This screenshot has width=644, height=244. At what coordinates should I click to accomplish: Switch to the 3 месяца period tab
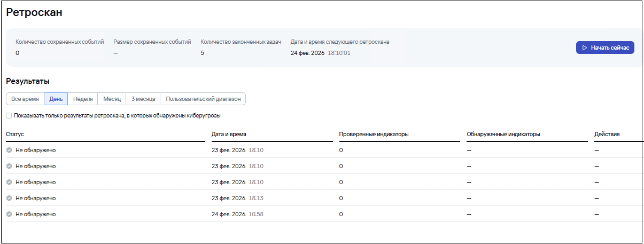pyautogui.click(x=143, y=99)
